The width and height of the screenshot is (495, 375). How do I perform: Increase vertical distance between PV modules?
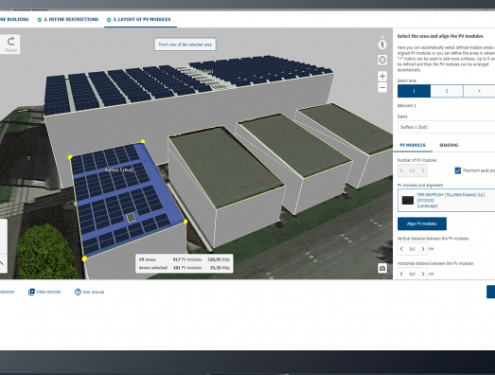coord(423,249)
